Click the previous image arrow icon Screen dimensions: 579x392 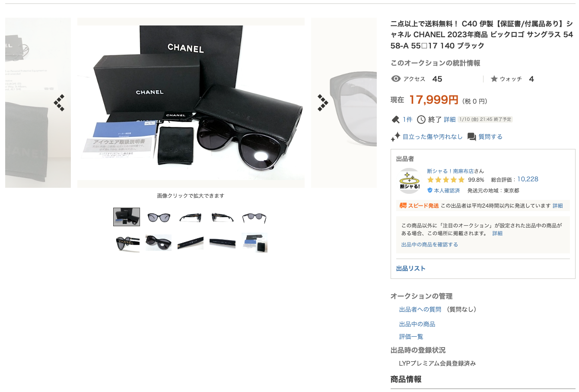click(x=59, y=103)
